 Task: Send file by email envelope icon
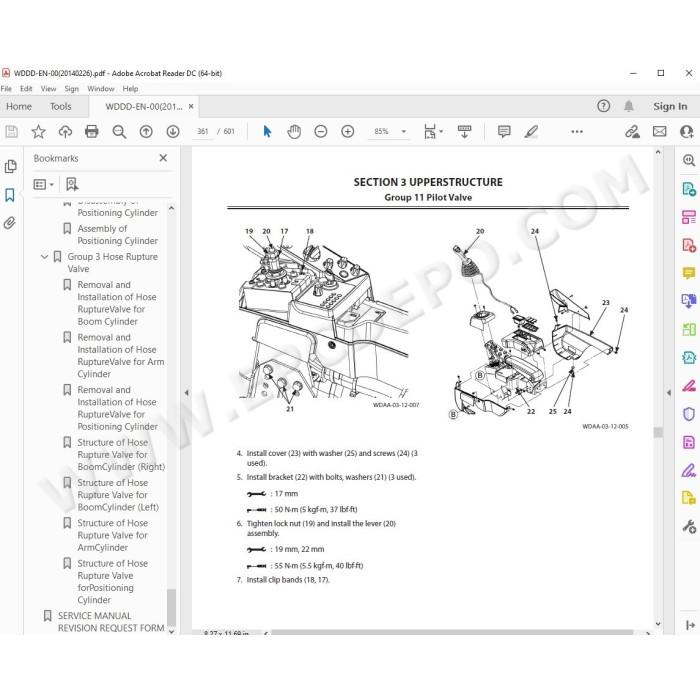659,132
